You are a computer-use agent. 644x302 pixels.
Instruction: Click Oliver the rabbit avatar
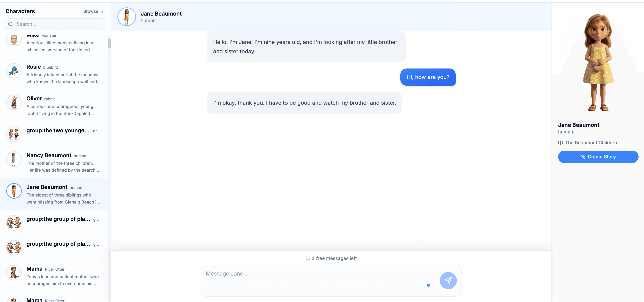click(x=14, y=102)
